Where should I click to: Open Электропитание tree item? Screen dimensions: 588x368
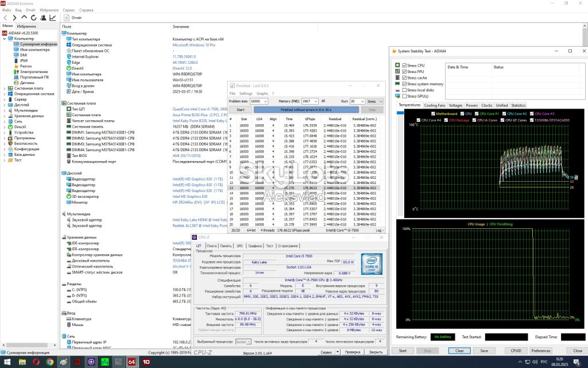pos(34,71)
